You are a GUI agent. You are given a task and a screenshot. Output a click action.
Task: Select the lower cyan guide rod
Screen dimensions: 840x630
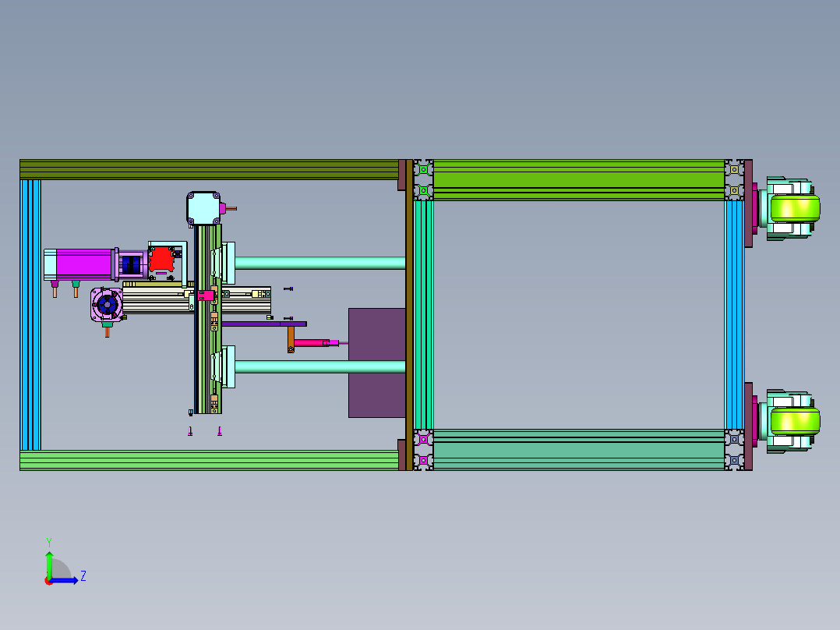[x=319, y=366]
